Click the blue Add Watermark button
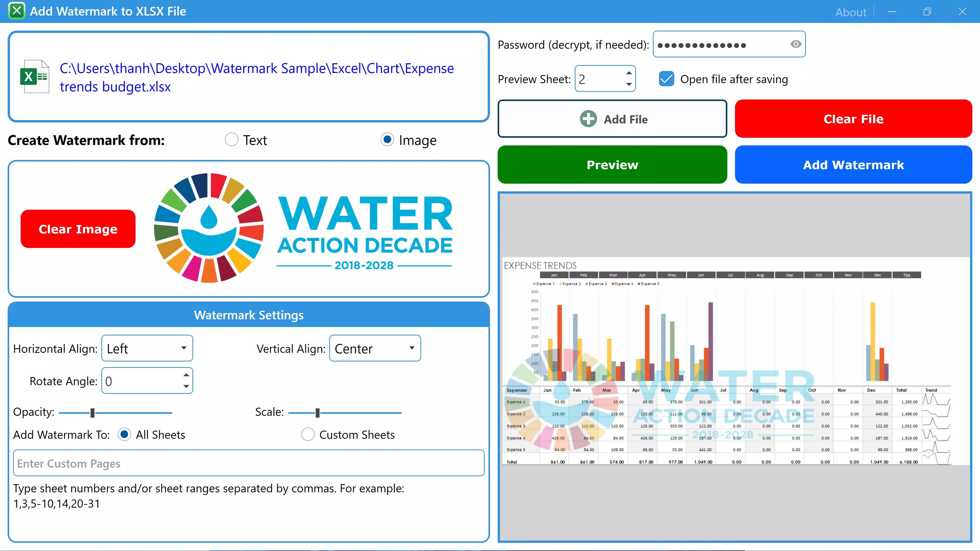Image resolution: width=980 pixels, height=551 pixels. coord(853,165)
